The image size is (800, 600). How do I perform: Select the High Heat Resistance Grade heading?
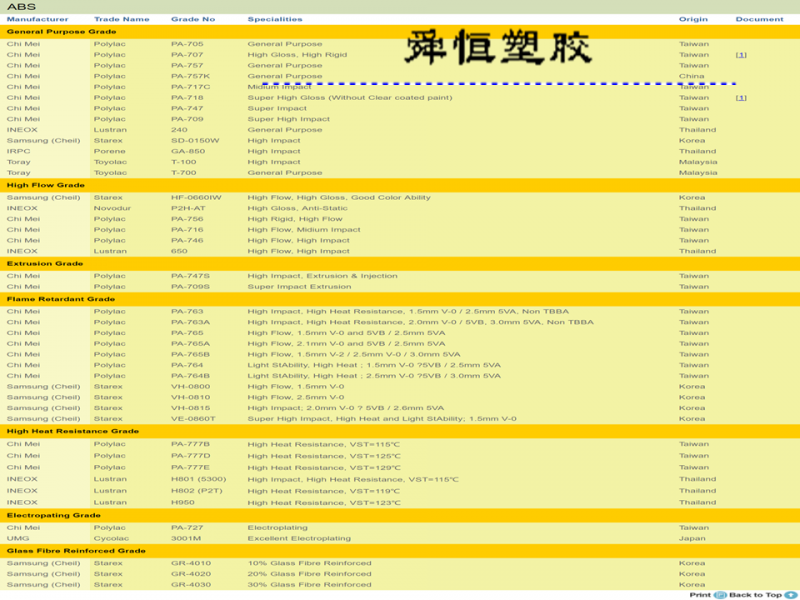pos(72,431)
